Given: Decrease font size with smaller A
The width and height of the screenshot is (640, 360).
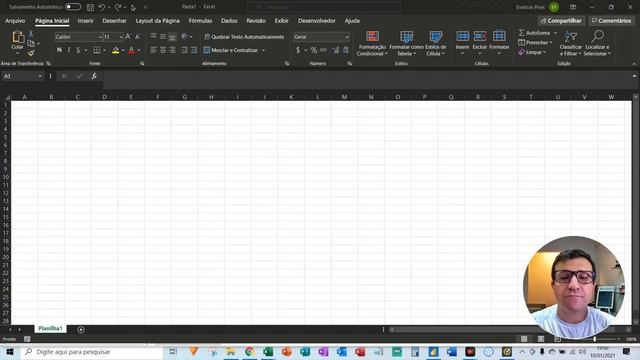Looking at the screenshot, I should (138, 37).
